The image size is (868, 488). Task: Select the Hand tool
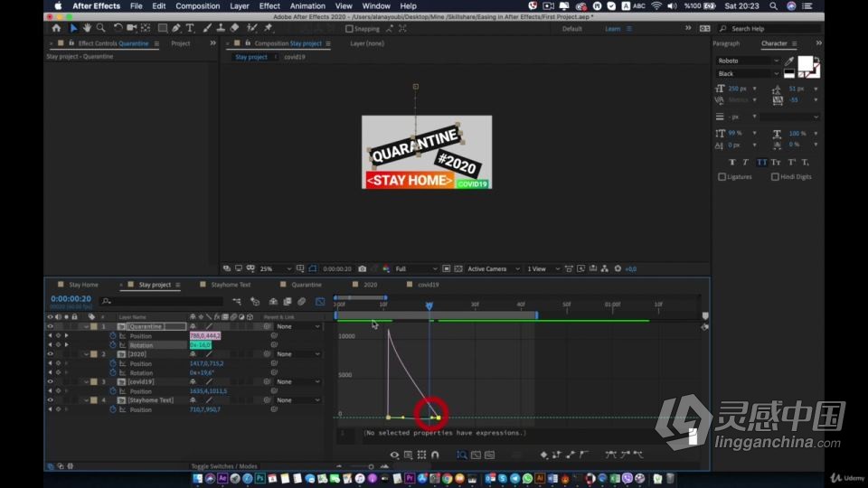pos(87,28)
